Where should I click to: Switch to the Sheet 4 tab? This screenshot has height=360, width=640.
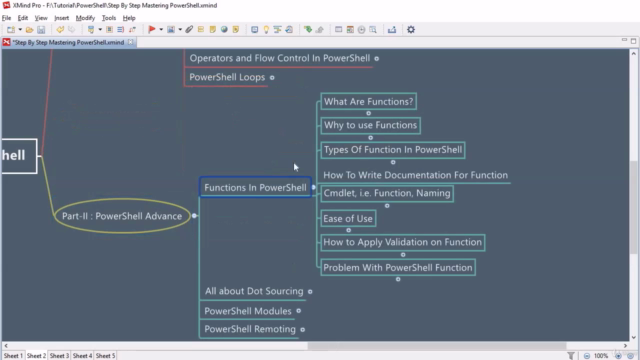[82, 356]
